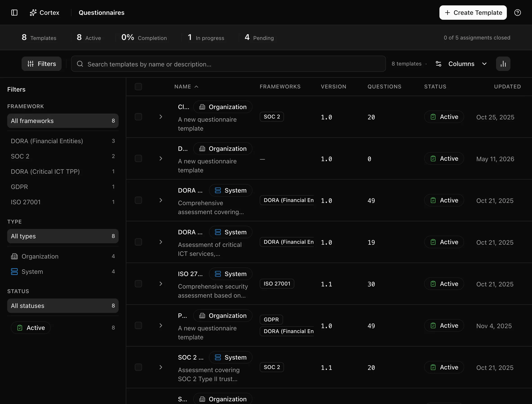The width and height of the screenshot is (532, 404).
Task: Toggle the sidebar panel icon
Action: point(14,13)
